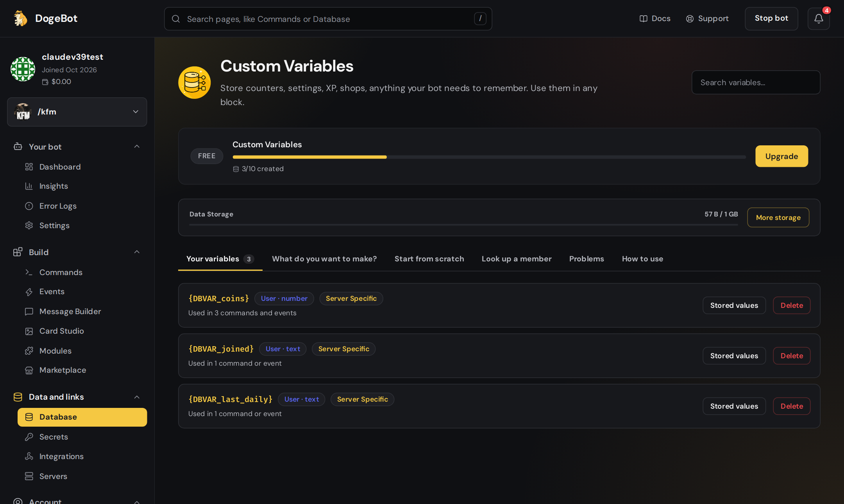
Task: Open the Problems tab
Action: tap(587, 259)
